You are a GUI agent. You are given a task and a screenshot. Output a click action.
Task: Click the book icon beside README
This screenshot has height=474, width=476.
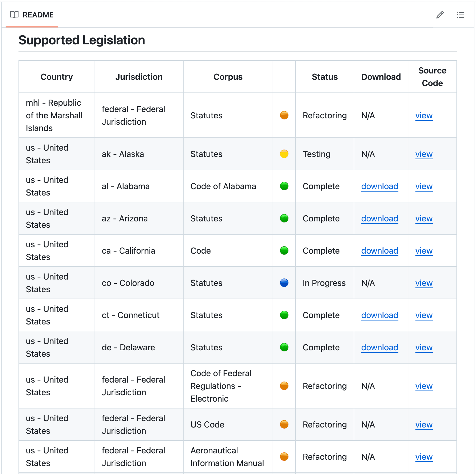pyautogui.click(x=14, y=15)
